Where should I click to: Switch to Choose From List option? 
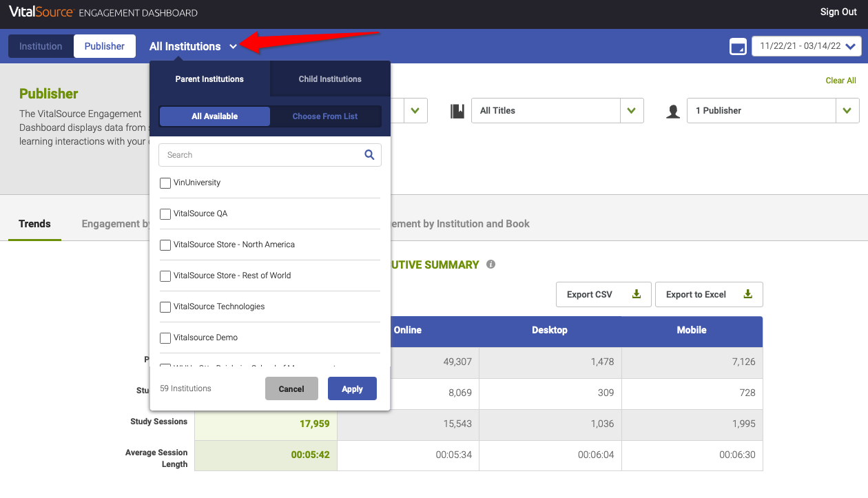click(325, 116)
